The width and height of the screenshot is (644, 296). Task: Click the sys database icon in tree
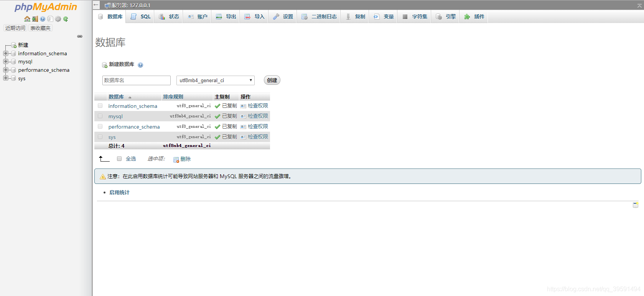pos(14,78)
